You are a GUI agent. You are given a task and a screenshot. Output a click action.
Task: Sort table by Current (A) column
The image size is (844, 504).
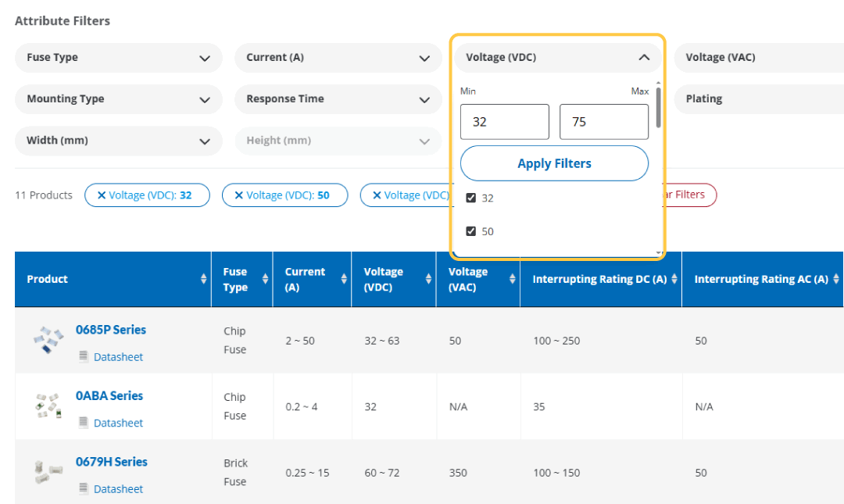tap(344, 278)
